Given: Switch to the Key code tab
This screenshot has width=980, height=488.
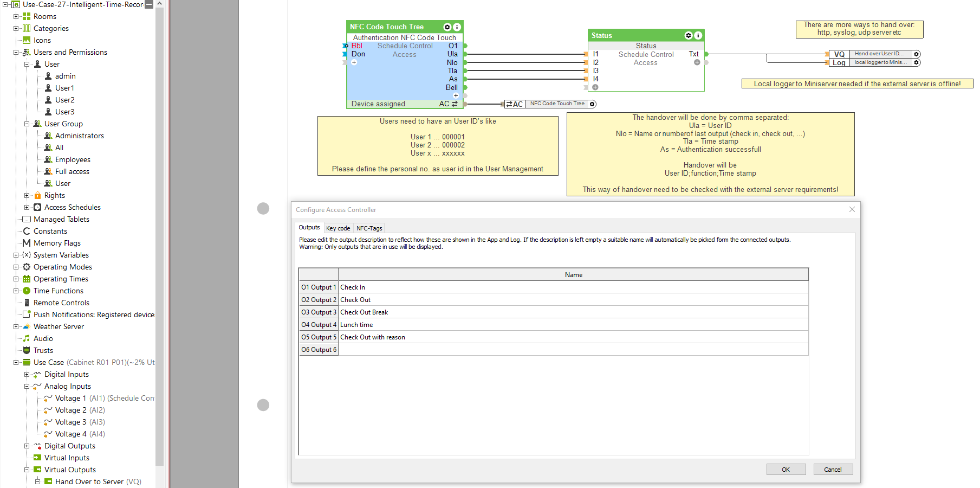Looking at the screenshot, I should 338,228.
